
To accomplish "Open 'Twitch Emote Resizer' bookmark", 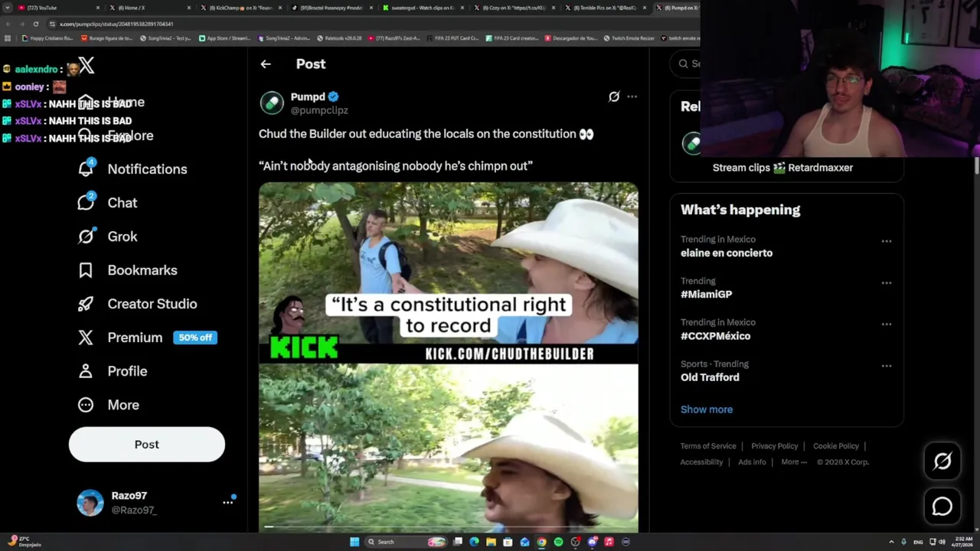I will [x=629, y=38].
